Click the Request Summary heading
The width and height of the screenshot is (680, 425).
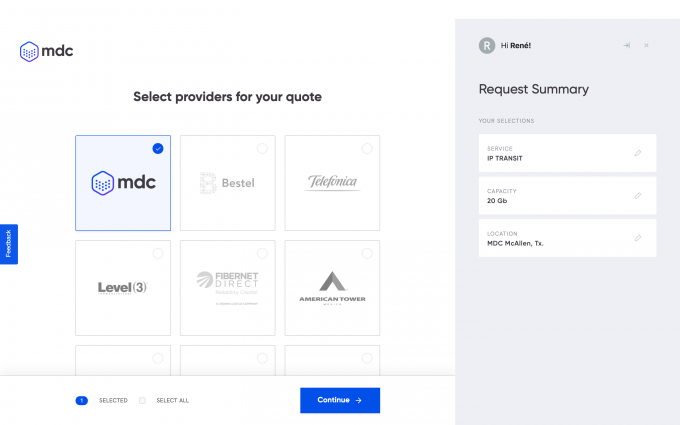click(534, 89)
